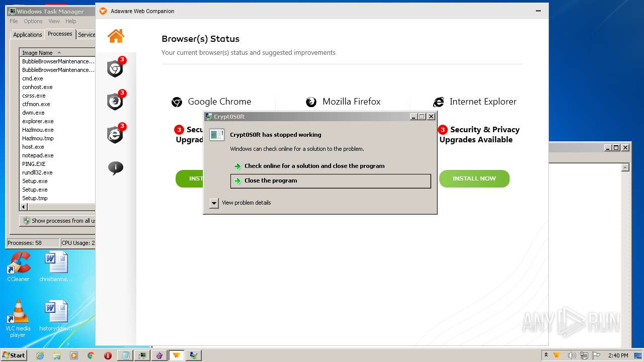Open Chrome shield icon in Adaware sidebar
This screenshot has width=644, height=362.
(116, 68)
